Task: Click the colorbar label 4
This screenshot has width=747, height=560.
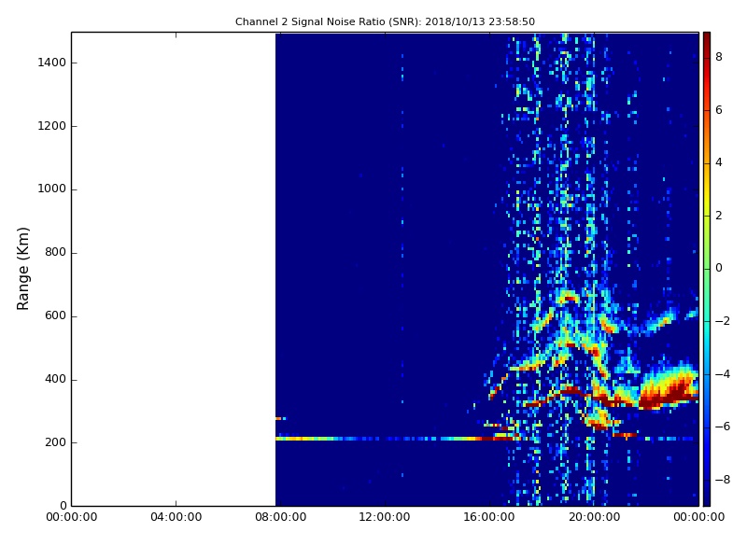Action: click(719, 162)
